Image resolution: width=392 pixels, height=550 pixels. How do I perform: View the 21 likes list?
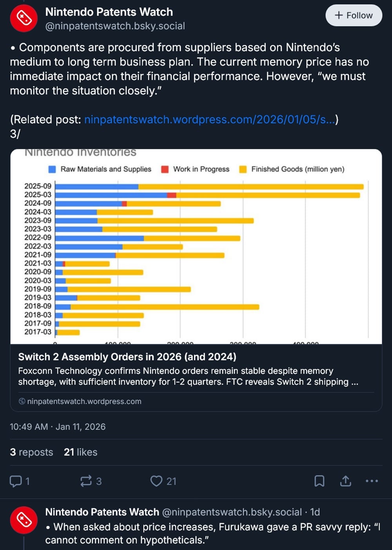(x=81, y=452)
